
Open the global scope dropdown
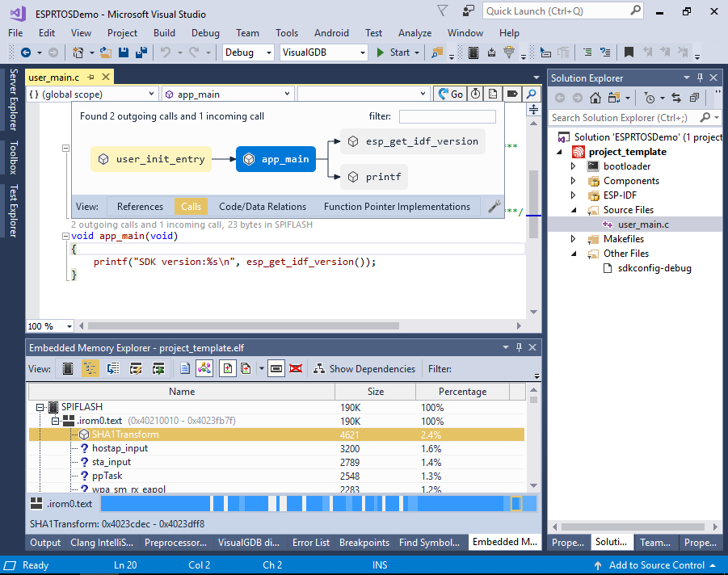click(x=91, y=94)
